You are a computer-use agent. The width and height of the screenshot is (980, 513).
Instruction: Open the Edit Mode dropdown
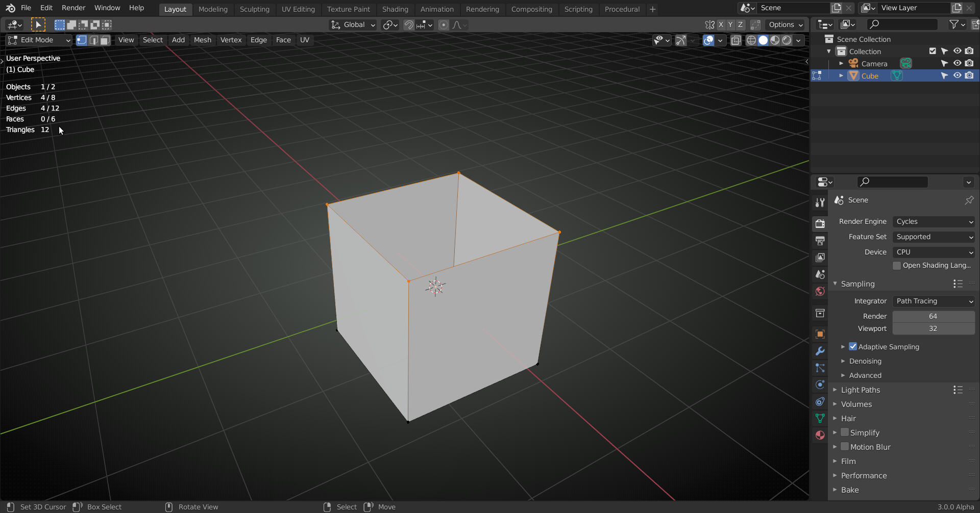pos(39,40)
